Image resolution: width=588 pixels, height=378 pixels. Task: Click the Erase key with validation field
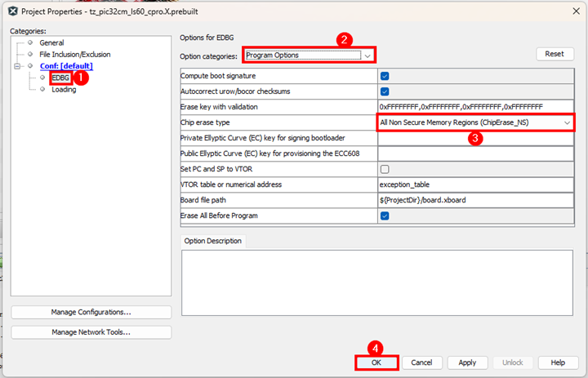(x=475, y=106)
